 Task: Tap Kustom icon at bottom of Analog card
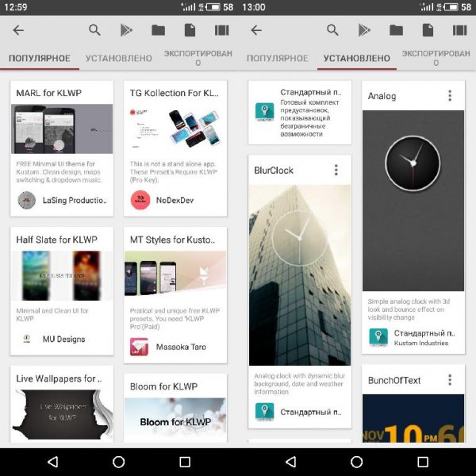pos(378,337)
